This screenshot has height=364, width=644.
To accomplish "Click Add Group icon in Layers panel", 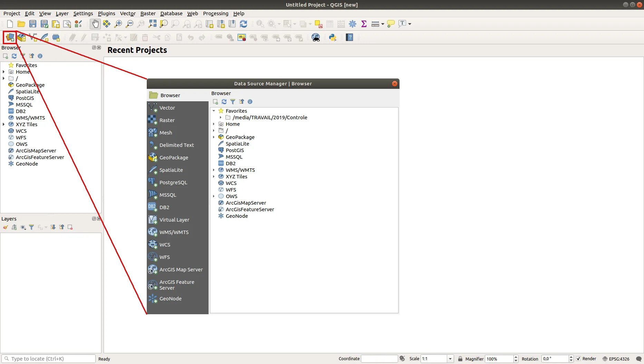I will coord(14,227).
